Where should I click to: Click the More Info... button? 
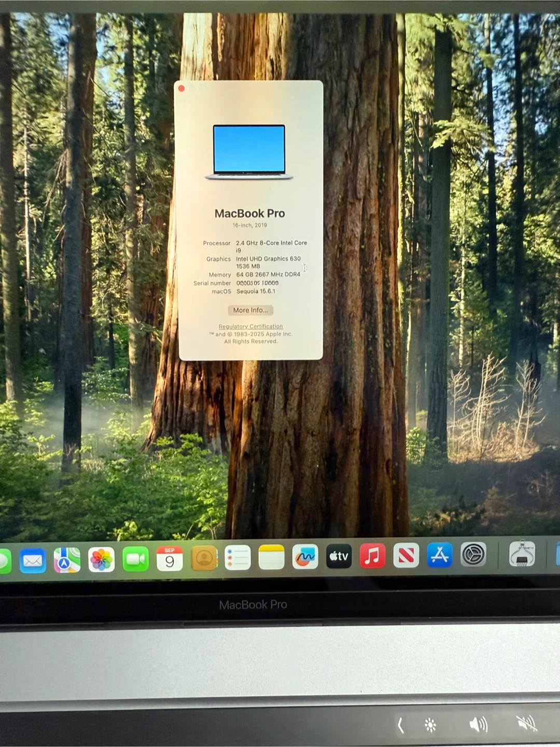coord(250,310)
